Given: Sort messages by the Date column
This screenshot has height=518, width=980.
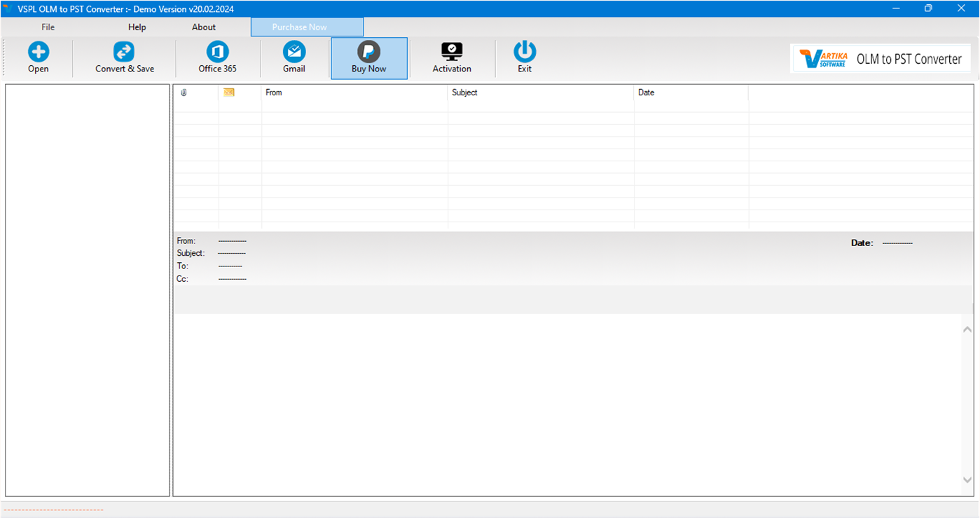Looking at the screenshot, I should pyautogui.click(x=690, y=92).
